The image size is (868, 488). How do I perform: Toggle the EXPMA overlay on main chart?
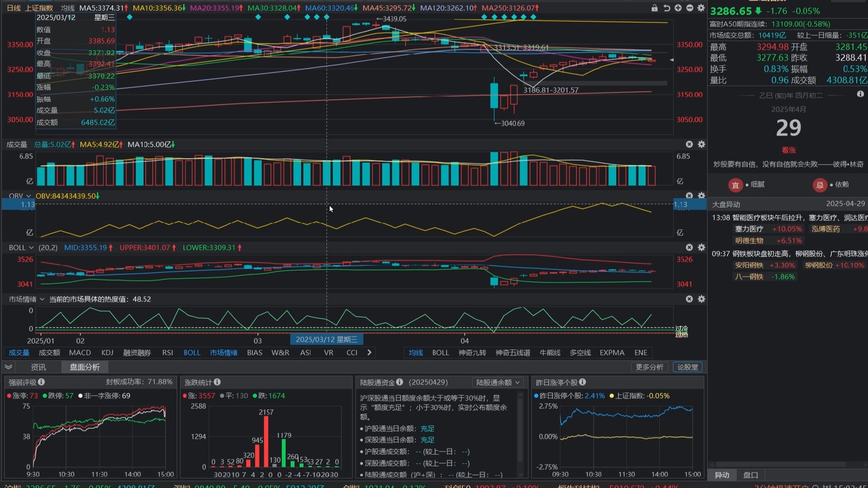611,353
